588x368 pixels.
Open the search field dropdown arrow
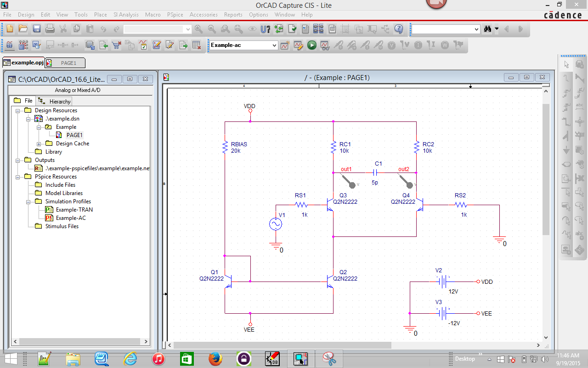(x=476, y=29)
